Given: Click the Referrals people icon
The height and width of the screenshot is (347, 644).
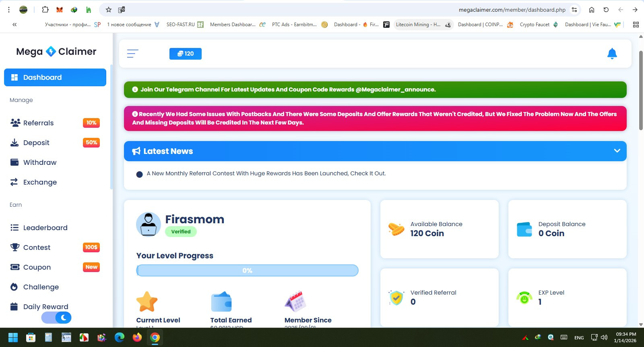Looking at the screenshot, I should 15,123.
